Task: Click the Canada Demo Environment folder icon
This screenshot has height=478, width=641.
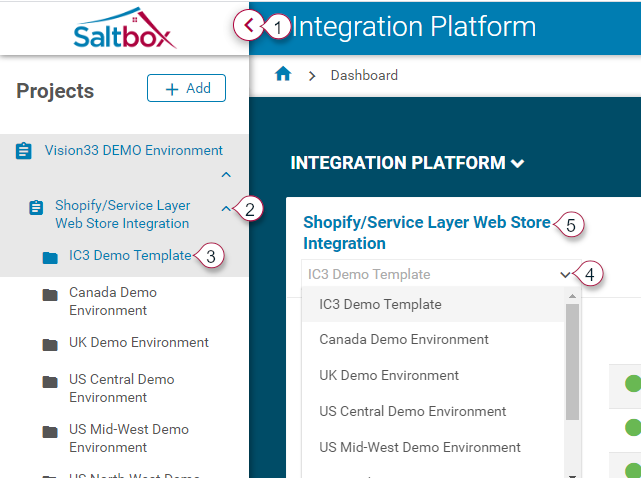Action: coord(50,295)
